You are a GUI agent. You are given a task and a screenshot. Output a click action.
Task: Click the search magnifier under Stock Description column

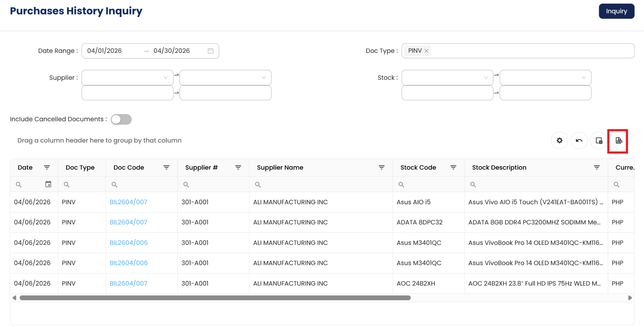473,184
